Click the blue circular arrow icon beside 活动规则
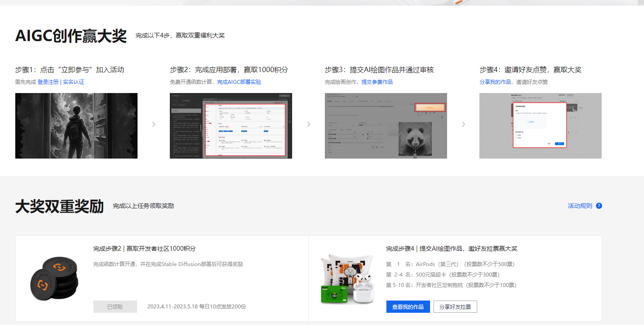 coord(599,205)
